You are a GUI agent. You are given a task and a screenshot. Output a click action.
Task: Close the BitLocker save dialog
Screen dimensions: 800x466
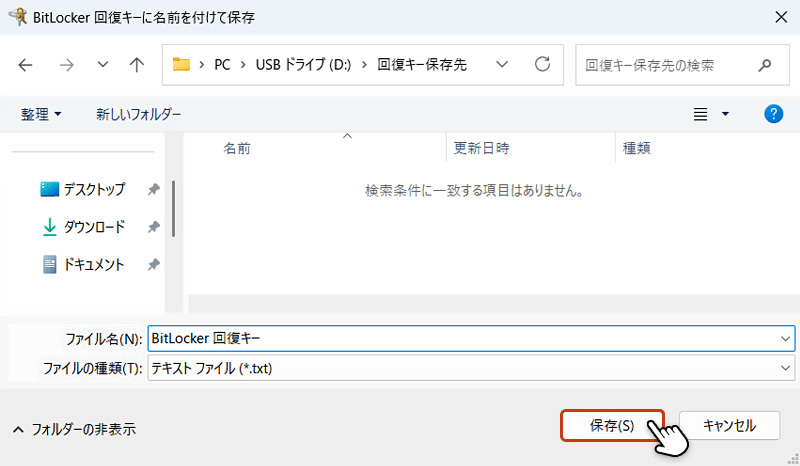click(x=781, y=17)
